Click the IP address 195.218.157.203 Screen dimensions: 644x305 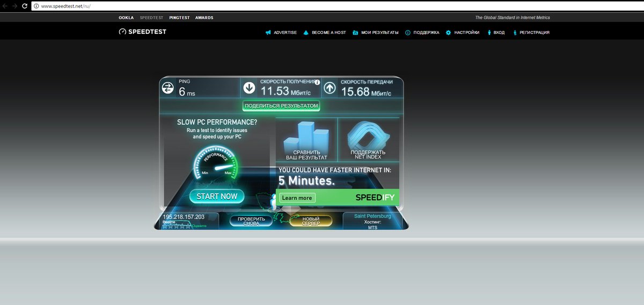coord(184,217)
